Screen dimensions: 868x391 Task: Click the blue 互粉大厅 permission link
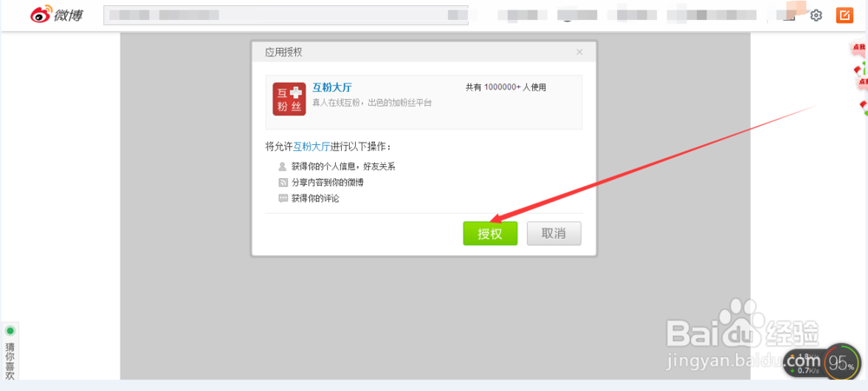point(312,147)
